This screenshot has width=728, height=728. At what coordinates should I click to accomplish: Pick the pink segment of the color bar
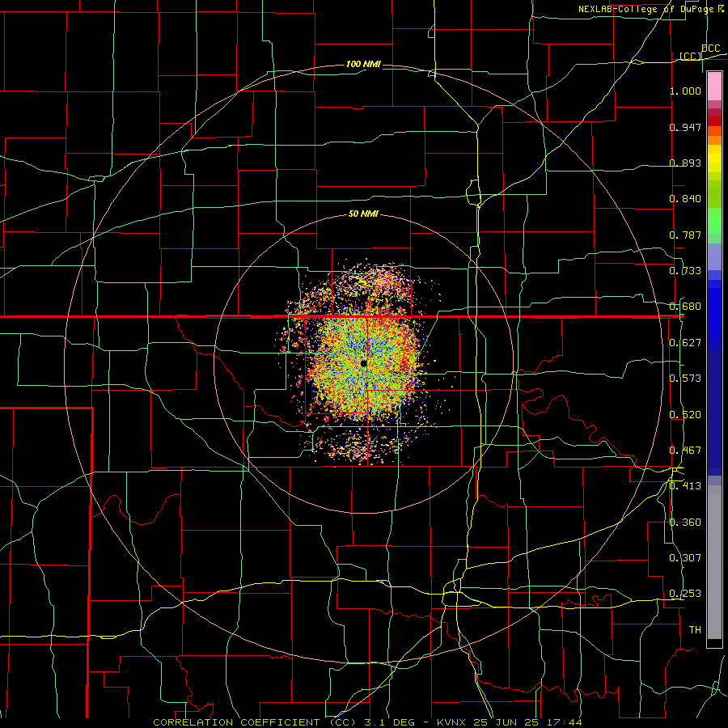(714, 87)
